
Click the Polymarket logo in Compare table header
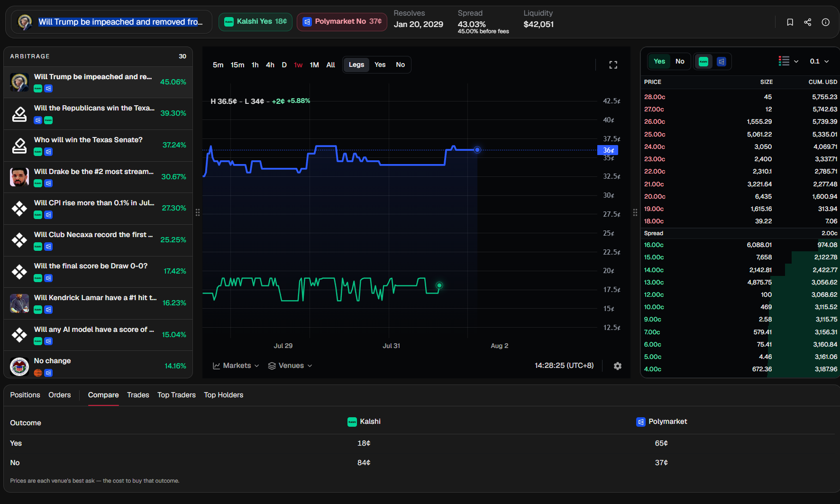[x=641, y=422]
